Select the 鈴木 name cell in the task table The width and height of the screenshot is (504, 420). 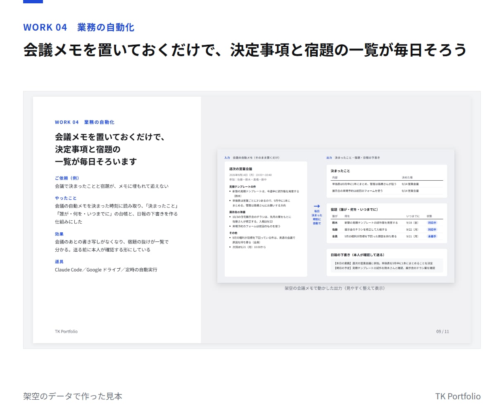(335, 223)
